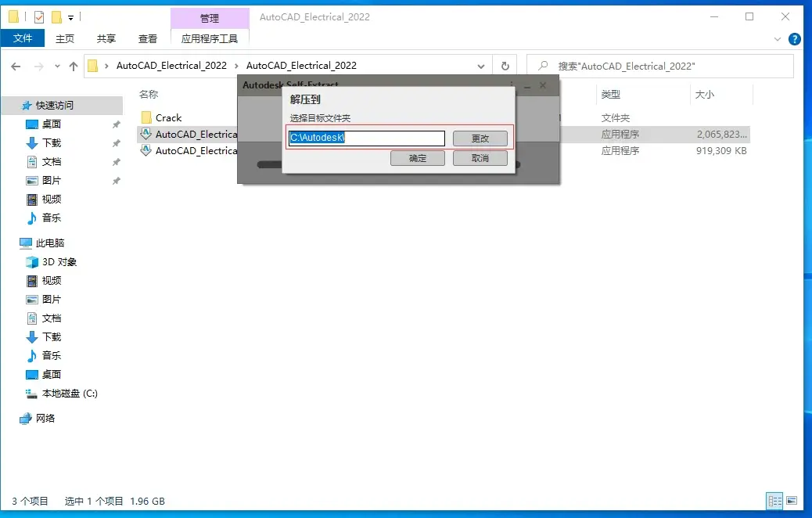The width and height of the screenshot is (812, 518).
Task: Open the 应用程序工具 tab
Action: click(210, 39)
